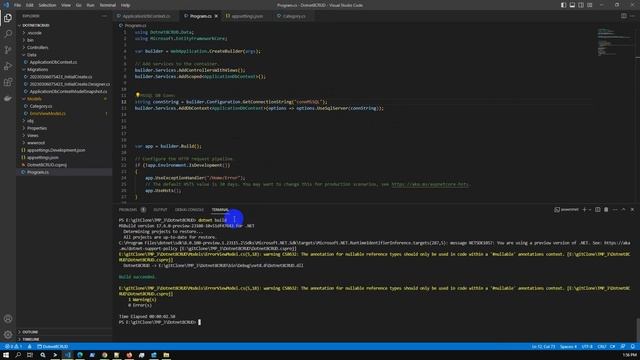Expand the Properties folder
Screen dimensions: 640x360
[37, 128]
